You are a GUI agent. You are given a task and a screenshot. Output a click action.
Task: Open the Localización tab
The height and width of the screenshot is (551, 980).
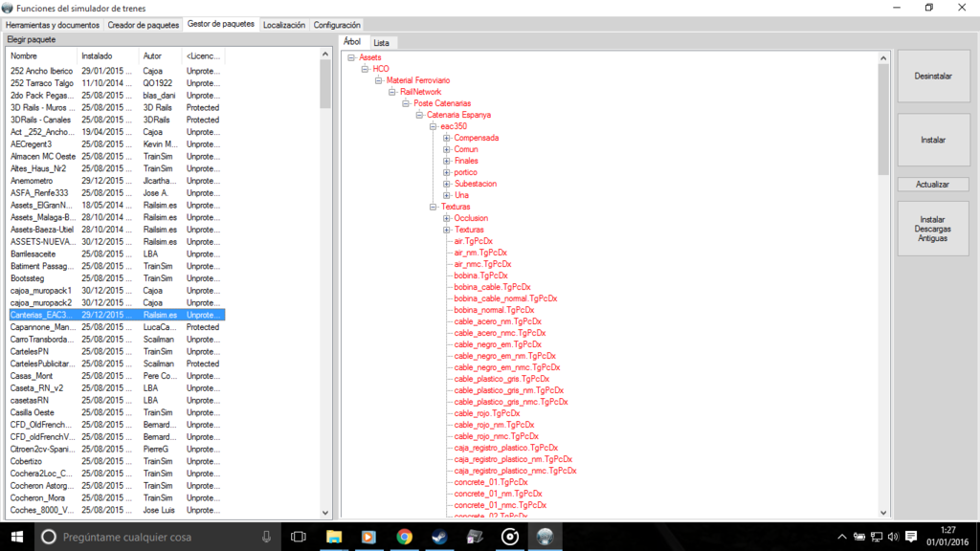pos(283,25)
